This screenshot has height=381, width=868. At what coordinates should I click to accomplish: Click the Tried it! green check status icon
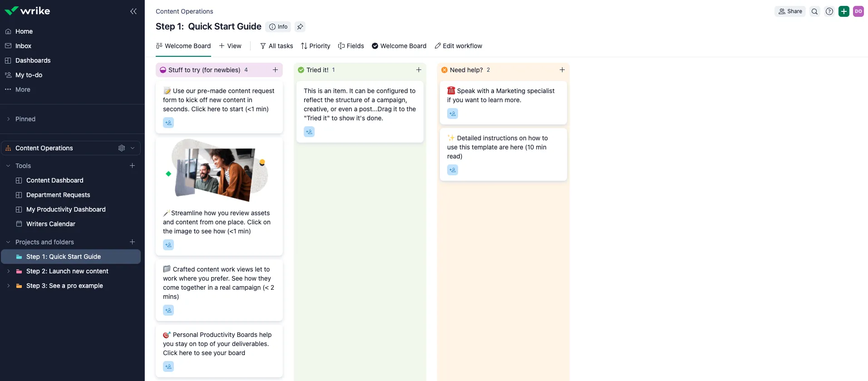tap(301, 70)
